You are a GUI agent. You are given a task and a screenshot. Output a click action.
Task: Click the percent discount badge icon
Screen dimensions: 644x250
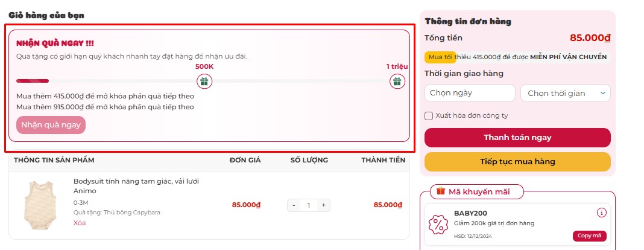(438, 225)
